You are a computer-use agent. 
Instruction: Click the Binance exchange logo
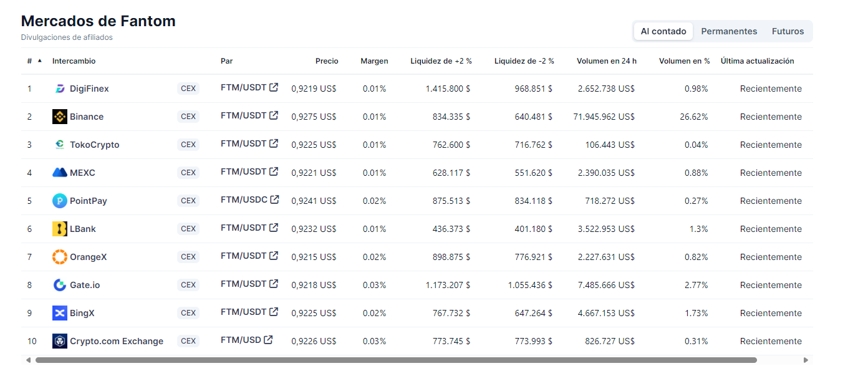coord(60,117)
